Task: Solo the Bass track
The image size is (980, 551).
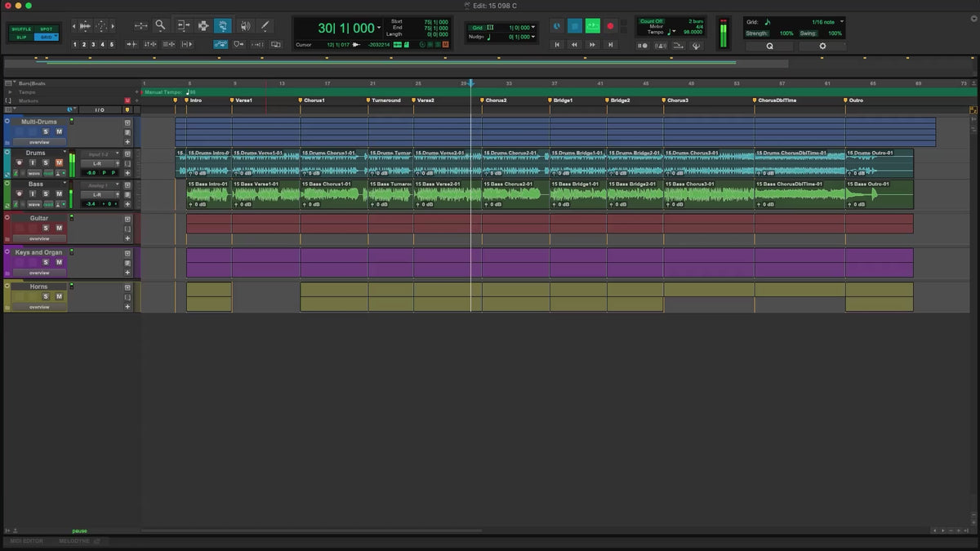Action: tap(46, 194)
